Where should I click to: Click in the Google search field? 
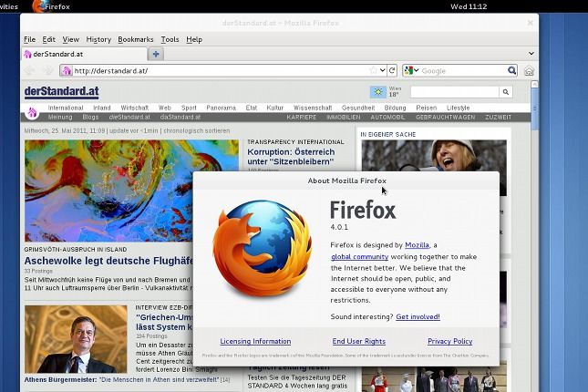coord(463,70)
